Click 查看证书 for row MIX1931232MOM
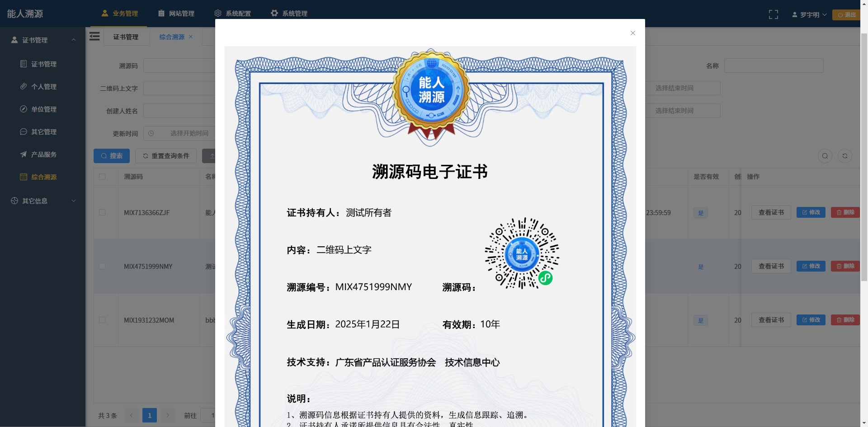 click(x=771, y=320)
